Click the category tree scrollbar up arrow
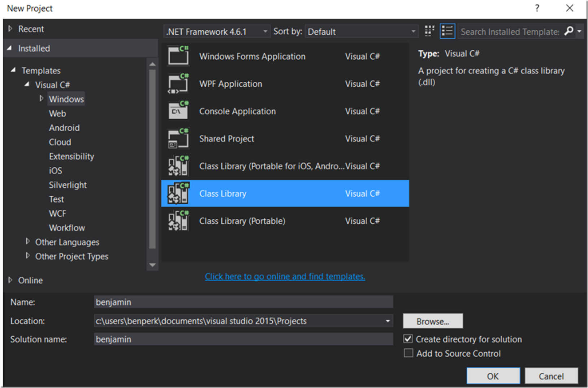Viewport: 588px width, 388px height. (x=152, y=64)
